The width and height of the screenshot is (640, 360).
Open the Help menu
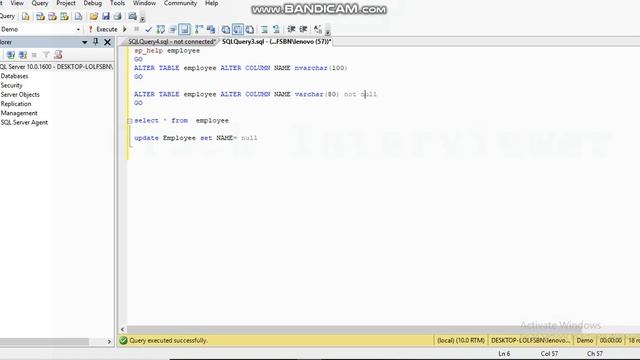[x=211, y=3]
